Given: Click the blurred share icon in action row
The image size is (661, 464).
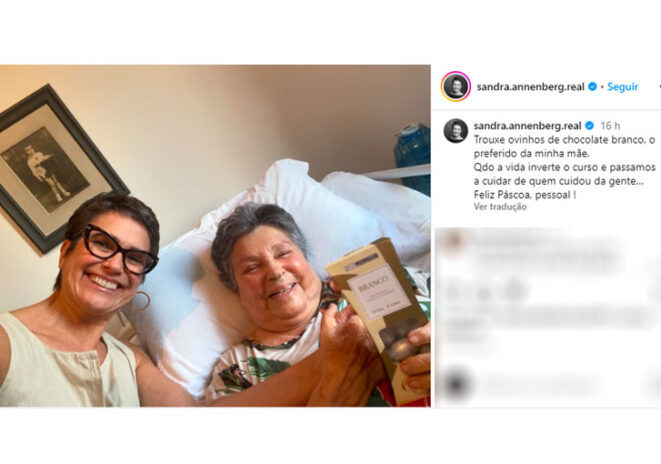Looking at the screenshot, I should (513, 291).
